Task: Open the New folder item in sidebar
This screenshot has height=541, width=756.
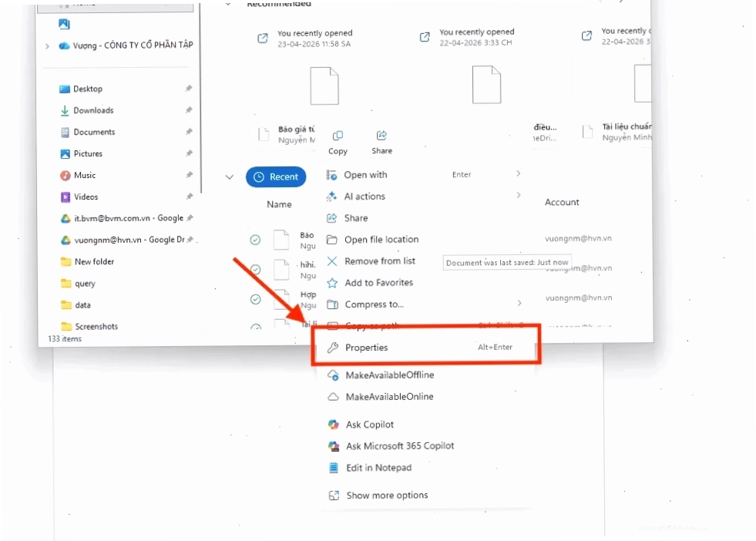Action: click(94, 262)
